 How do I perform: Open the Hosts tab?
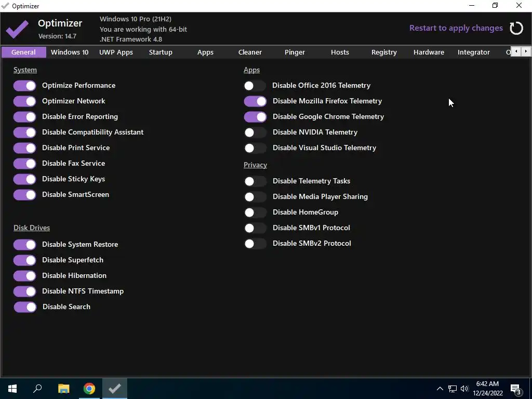click(x=340, y=52)
